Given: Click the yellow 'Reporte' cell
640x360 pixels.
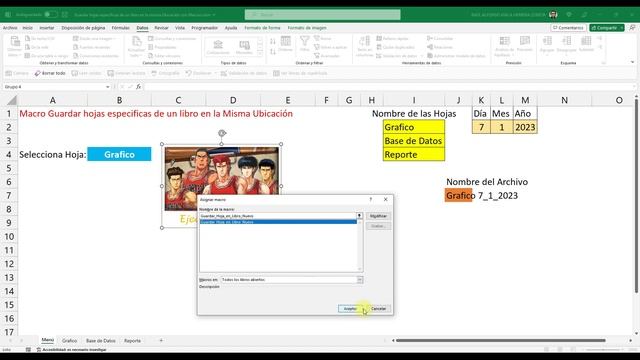Looking at the screenshot, I should (413, 154).
